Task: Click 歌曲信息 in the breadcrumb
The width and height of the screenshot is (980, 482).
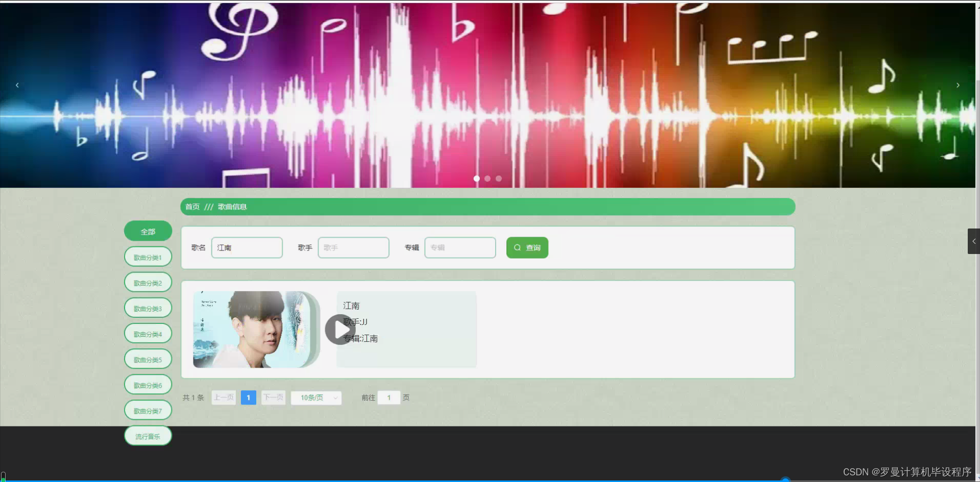Action: coord(232,207)
